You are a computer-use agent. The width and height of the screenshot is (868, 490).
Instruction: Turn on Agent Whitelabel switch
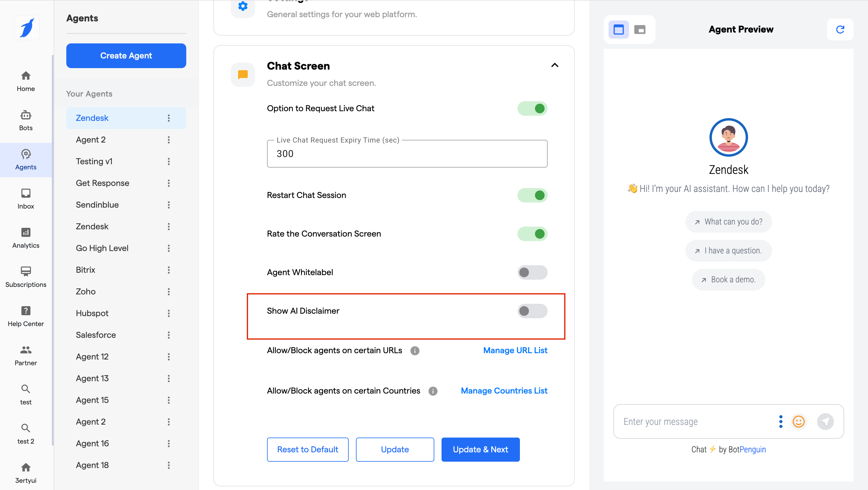532,272
